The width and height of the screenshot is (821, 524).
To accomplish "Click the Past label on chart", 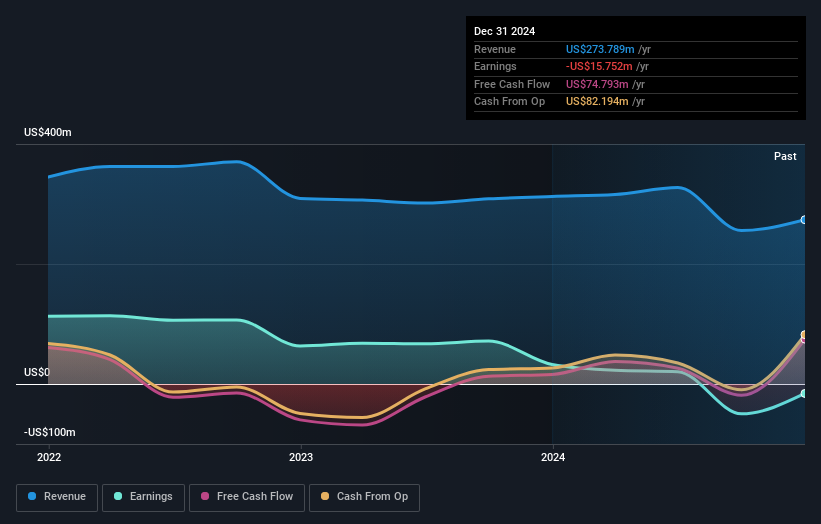I will 785,157.
